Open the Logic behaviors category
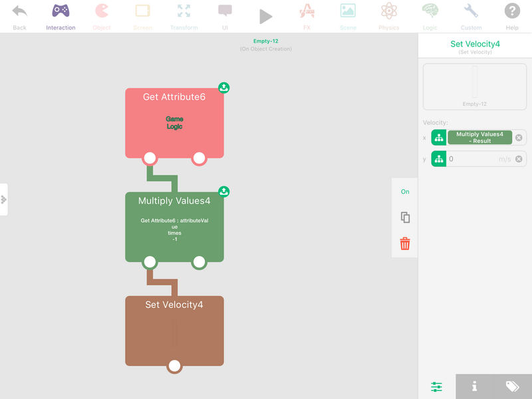The image size is (532, 399). [430, 16]
